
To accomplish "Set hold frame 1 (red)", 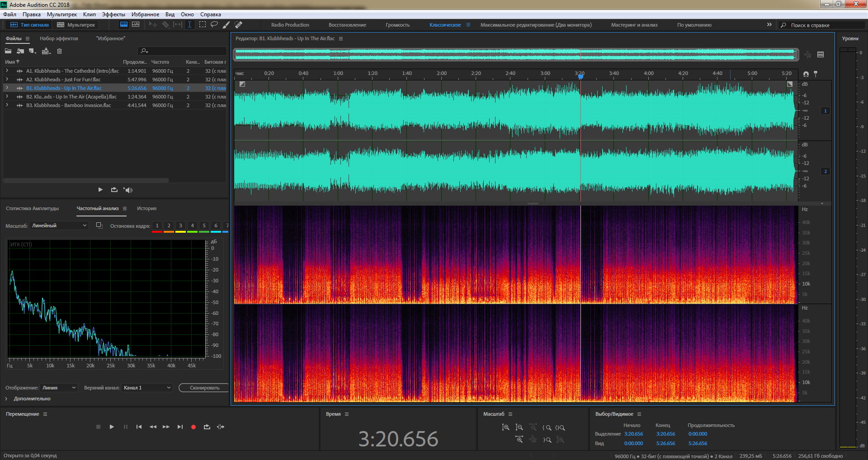I will click(157, 226).
